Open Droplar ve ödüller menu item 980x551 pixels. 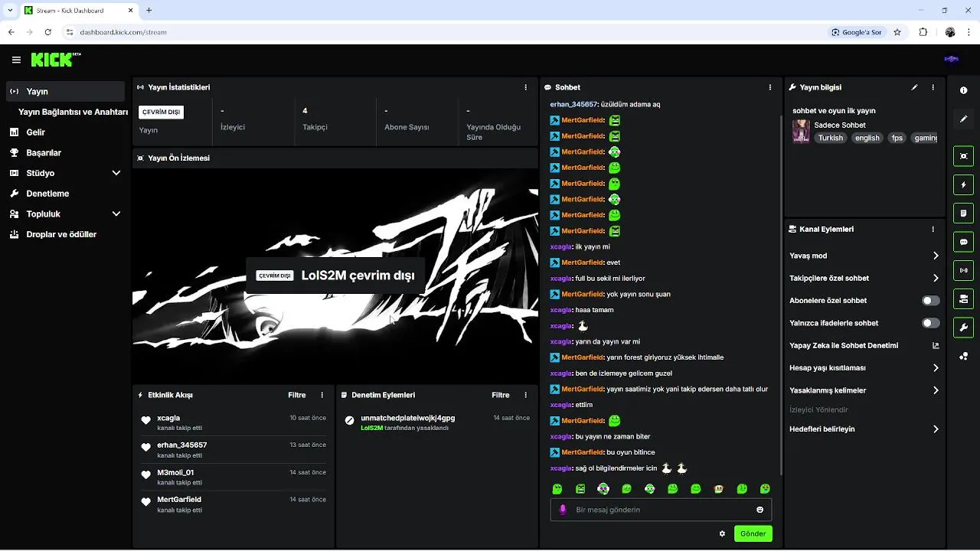65,234
